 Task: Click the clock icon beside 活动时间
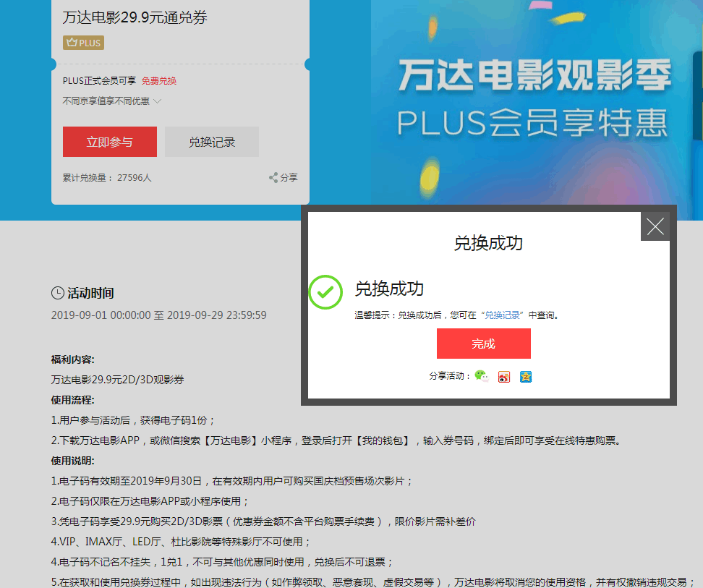58,293
